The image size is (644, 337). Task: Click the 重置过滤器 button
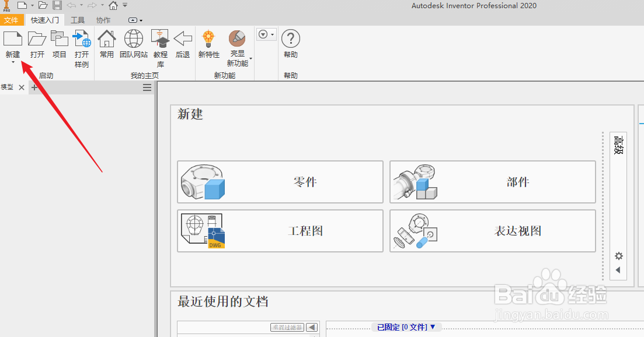pyautogui.click(x=287, y=327)
